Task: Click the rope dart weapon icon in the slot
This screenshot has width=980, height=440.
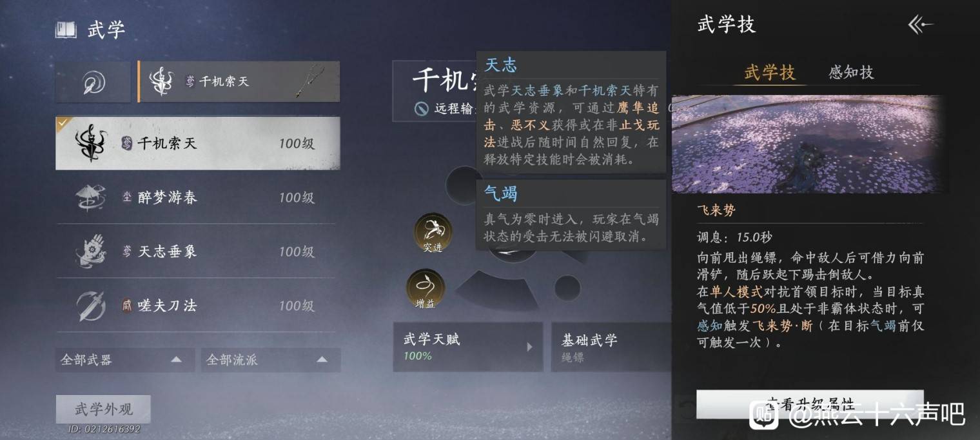Action: tap(308, 81)
